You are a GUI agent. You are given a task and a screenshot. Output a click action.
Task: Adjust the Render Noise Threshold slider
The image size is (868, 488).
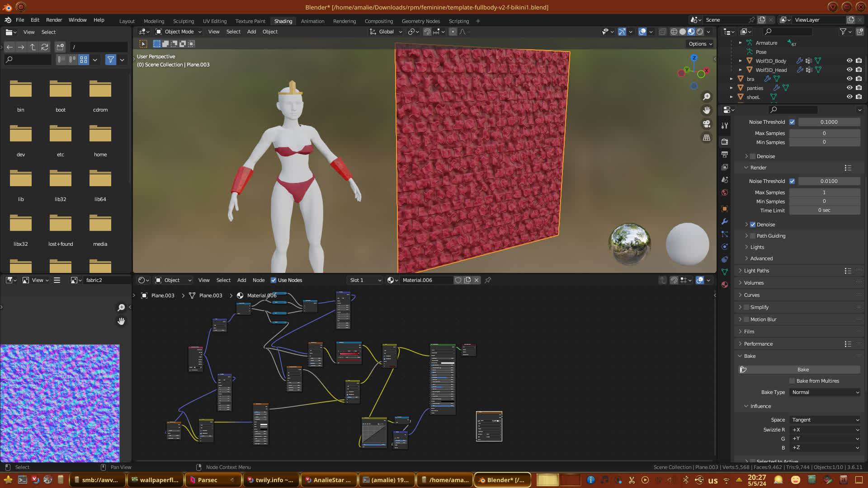click(829, 181)
